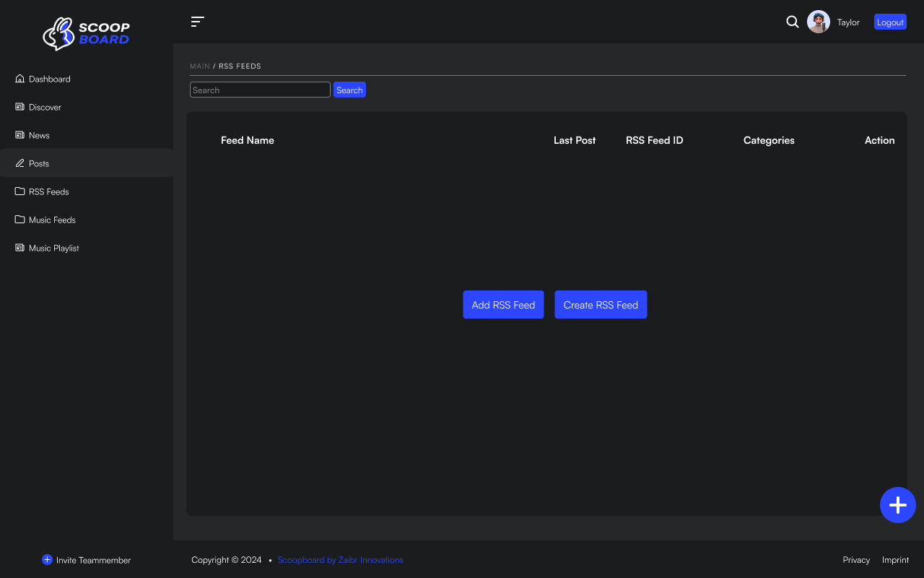
Task: Open Scoopboard by Zaibr Innovations link
Action: pyautogui.click(x=340, y=560)
